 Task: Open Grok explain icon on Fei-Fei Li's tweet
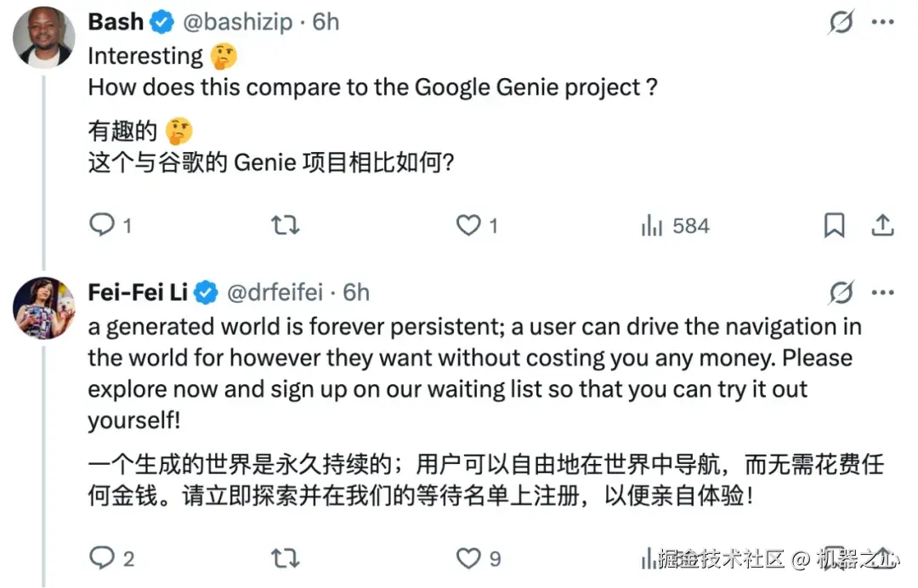(841, 292)
